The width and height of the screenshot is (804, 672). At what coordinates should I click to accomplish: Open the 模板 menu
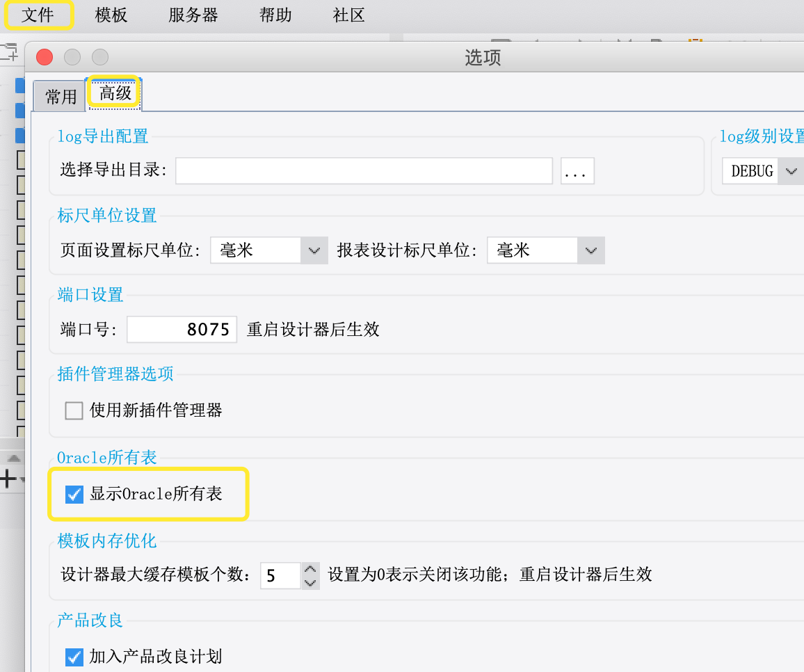tap(111, 15)
